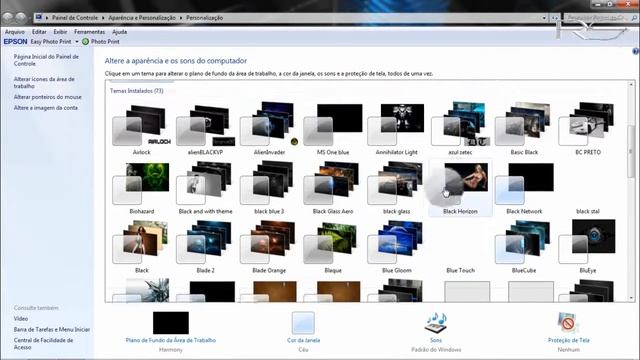Click Aparência e Personalização breadcrumb
The height and width of the screenshot is (360, 640).
tap(142, 18)
